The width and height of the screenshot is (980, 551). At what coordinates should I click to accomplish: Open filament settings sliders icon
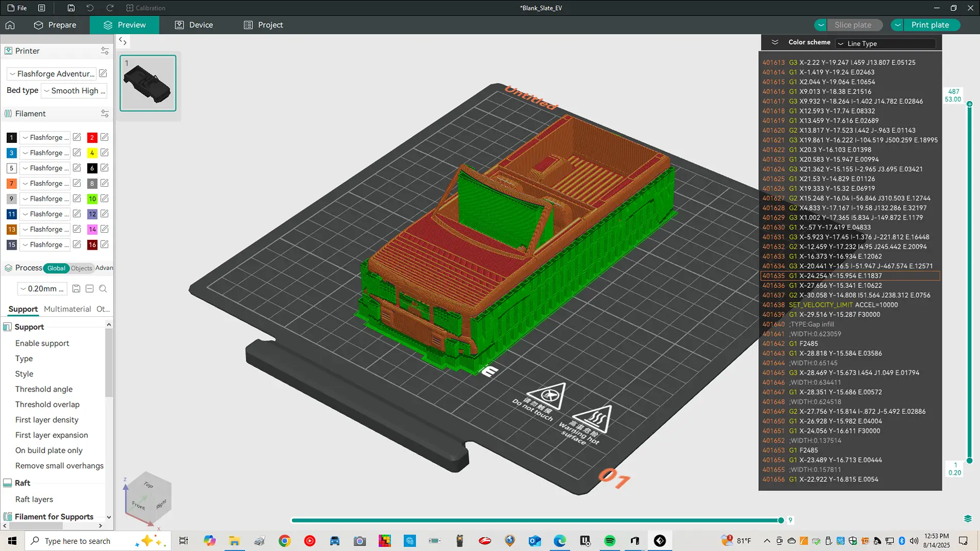point(105,114)
